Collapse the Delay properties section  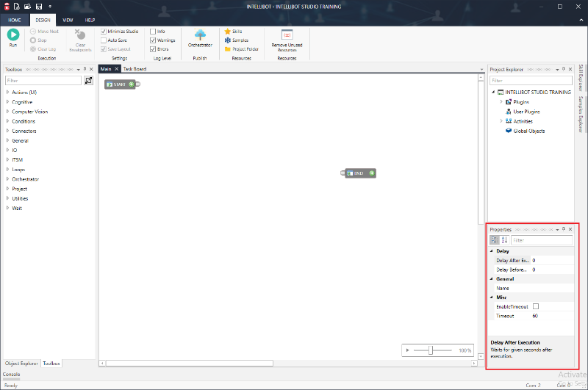pos(492,251)
